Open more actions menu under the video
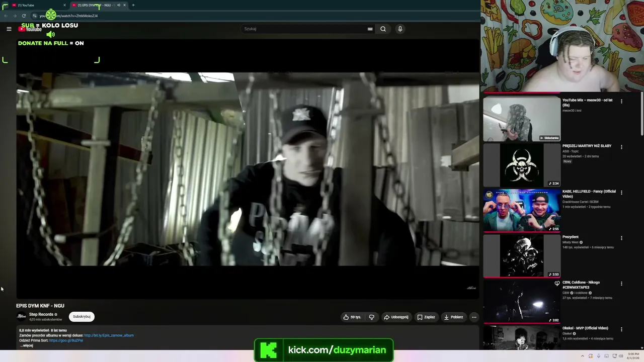644x362 pixels. point(474,317)
